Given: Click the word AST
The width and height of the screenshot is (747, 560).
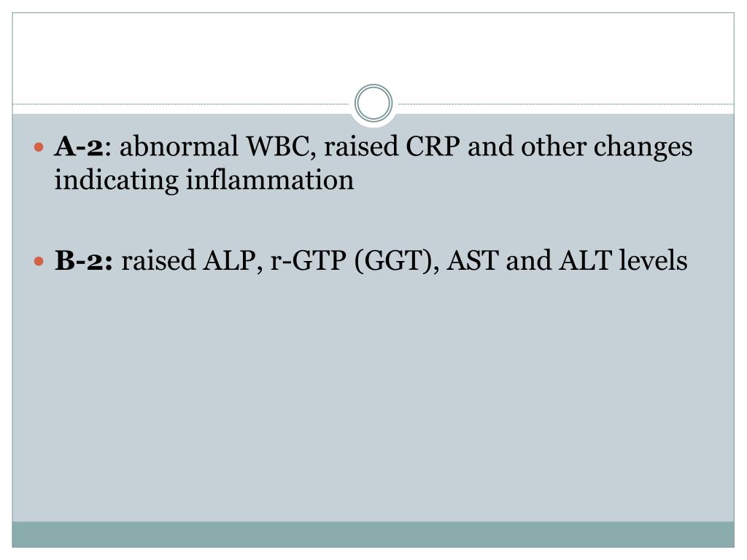Looking at the screenshot, I should (x=473, y=261).
